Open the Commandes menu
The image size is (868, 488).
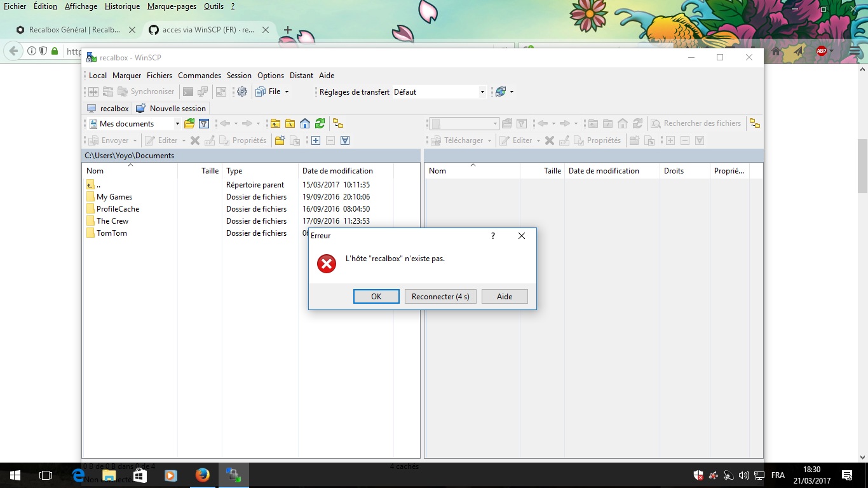pyautogui.click(x=200, y=76)
